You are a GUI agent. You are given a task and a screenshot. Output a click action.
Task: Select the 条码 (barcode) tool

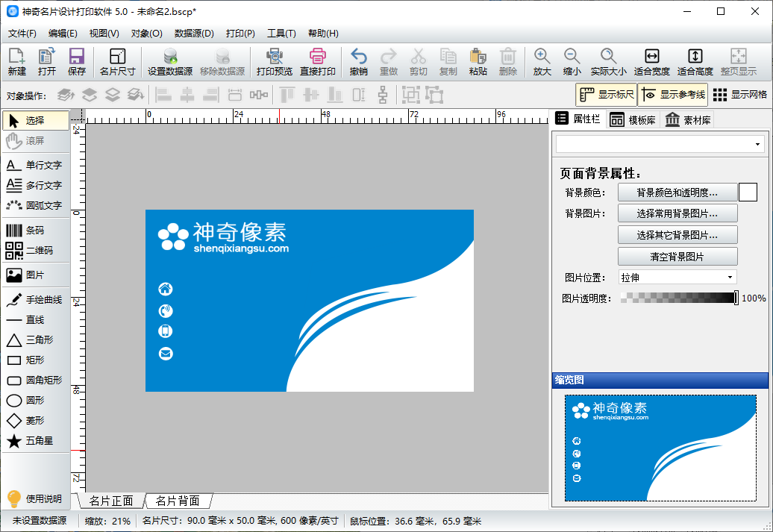point(35,231)
